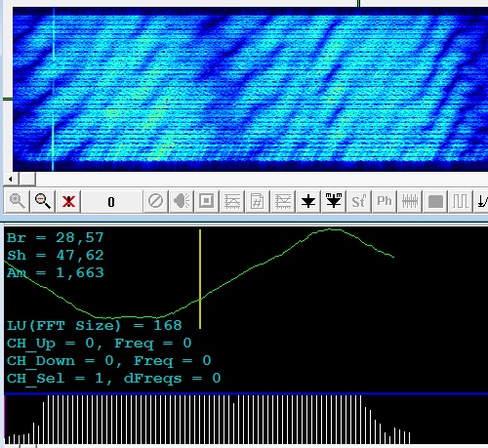This screenshot has width=488, height=448.
Task: Click the disabled circle-slash icon
Action: 155,201
